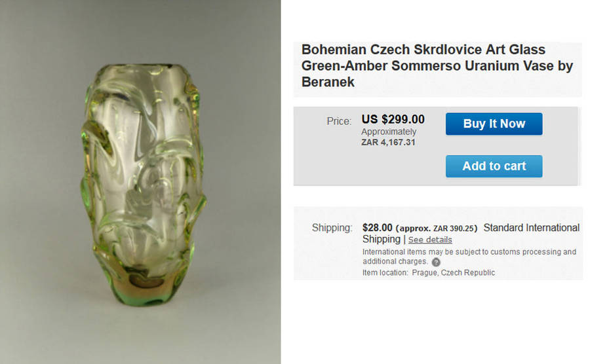The width and height of the screenshot is (590, 364).
Task: Click Prague, Czech Republic item location
Action: tap(453, 272)
